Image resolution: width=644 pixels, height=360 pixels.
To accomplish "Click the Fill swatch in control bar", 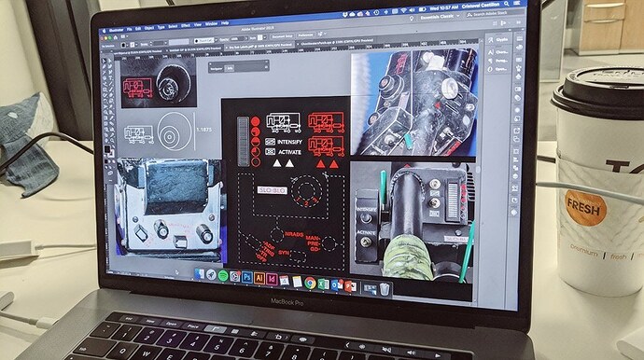I will (123, 45).
